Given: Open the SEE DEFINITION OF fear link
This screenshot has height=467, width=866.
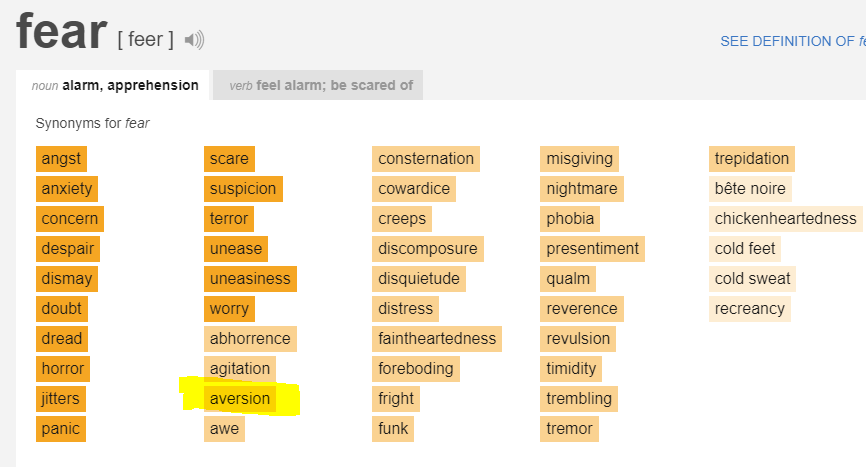Looking at the screenshot, I should 792,41.
